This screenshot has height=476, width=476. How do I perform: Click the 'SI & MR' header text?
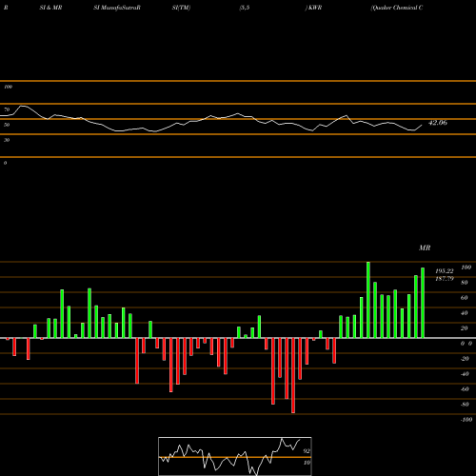(50, 8)
